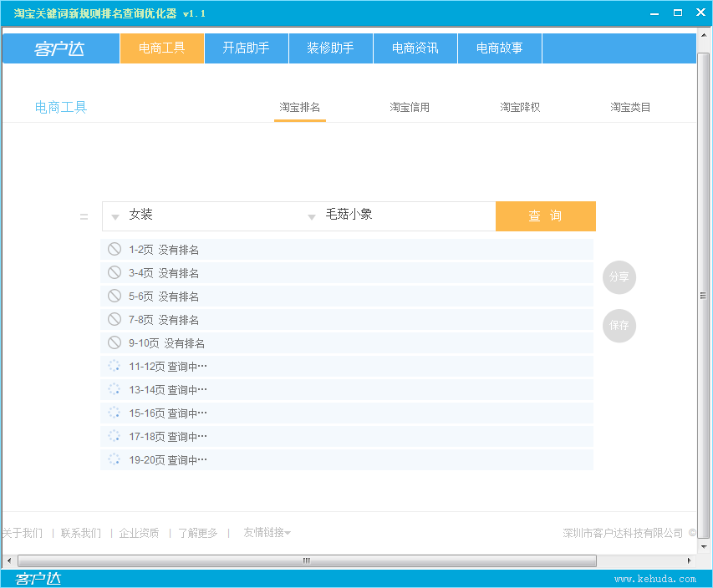View the 淘宝类目 sub-tab
This screenshot has width=713, height=588.
point(630,107)
